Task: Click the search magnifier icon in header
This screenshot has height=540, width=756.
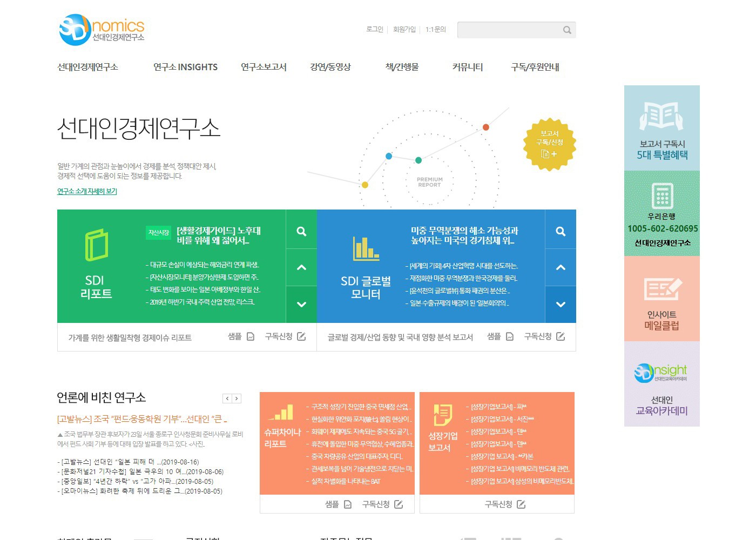Action: (x=567, y=30)
